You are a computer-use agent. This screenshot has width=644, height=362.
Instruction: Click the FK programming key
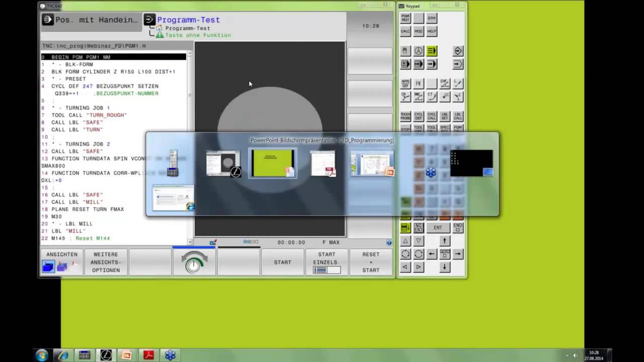click(x=419, y=83)
